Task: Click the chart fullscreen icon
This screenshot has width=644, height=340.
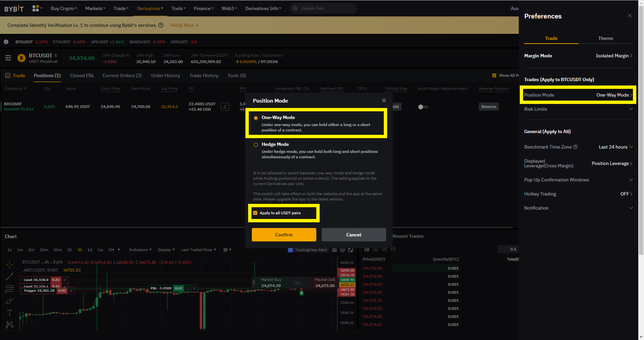Action: pyautogui.click(x=351, y=250)
